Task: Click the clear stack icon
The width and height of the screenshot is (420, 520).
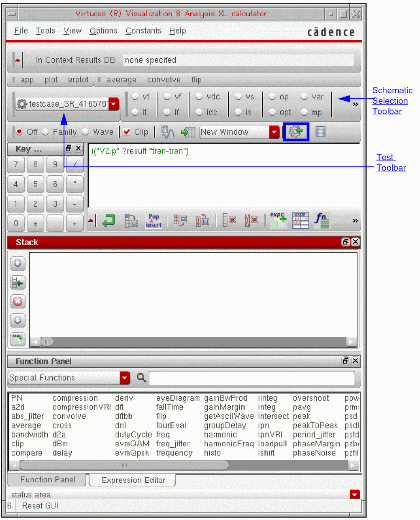Action: (229, 220)
